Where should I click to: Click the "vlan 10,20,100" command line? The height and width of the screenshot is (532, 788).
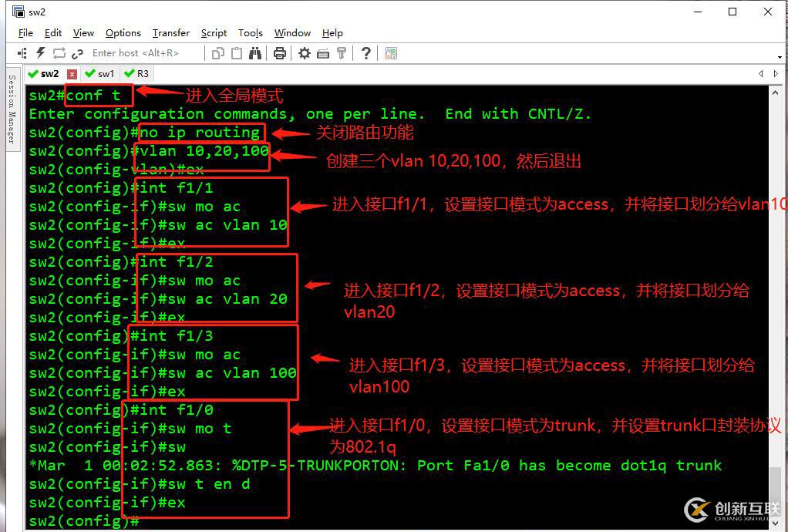[x=148, y=151]
